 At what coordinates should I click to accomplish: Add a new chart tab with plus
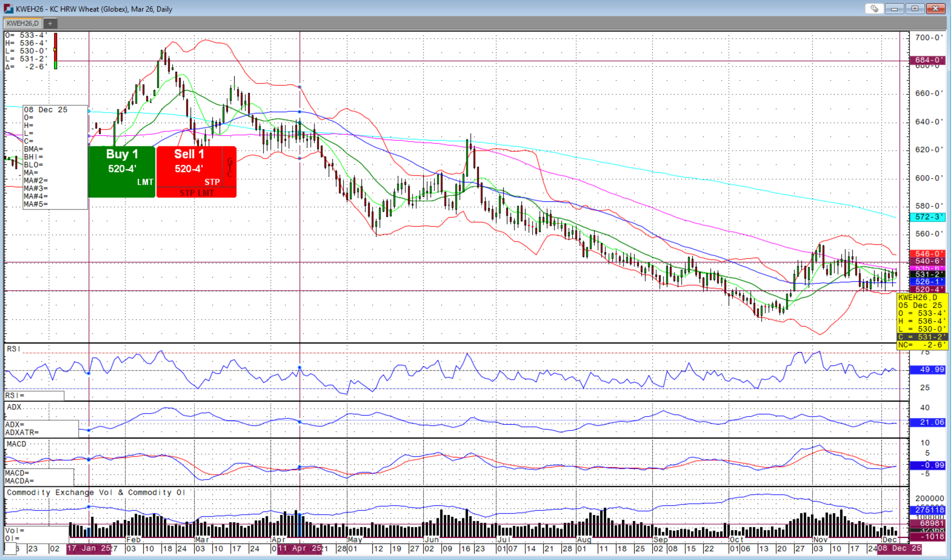(x=50, y=23)
